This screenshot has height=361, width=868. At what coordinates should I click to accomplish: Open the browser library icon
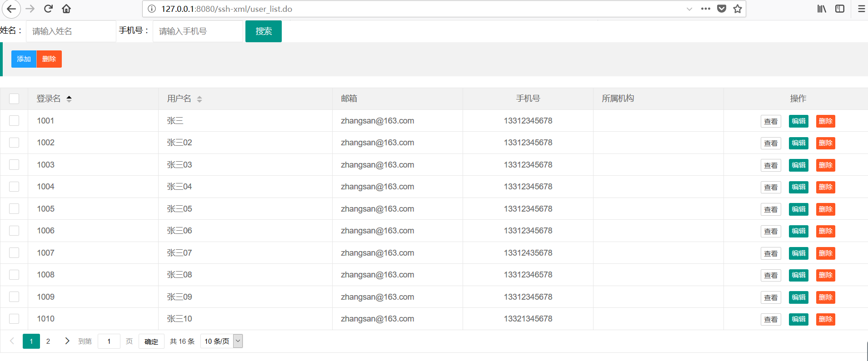pos(822,9)
